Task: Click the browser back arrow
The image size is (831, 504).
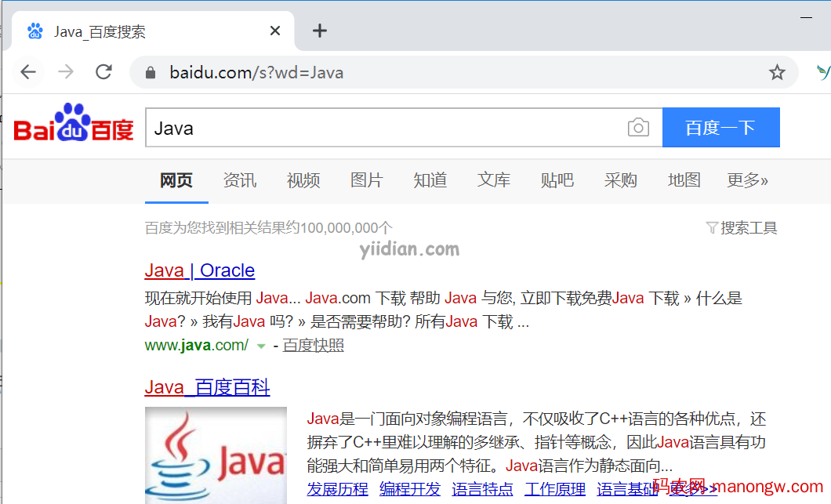Action: click(28, 72)
